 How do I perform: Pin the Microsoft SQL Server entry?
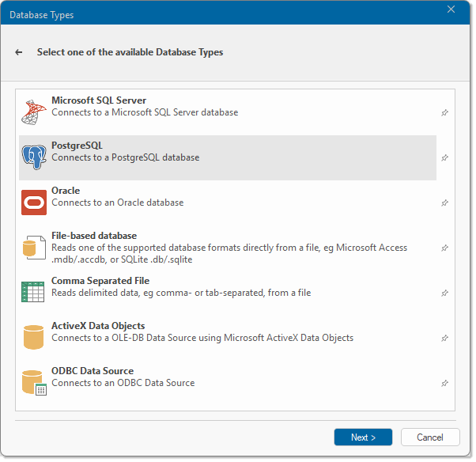click(444, 112)
